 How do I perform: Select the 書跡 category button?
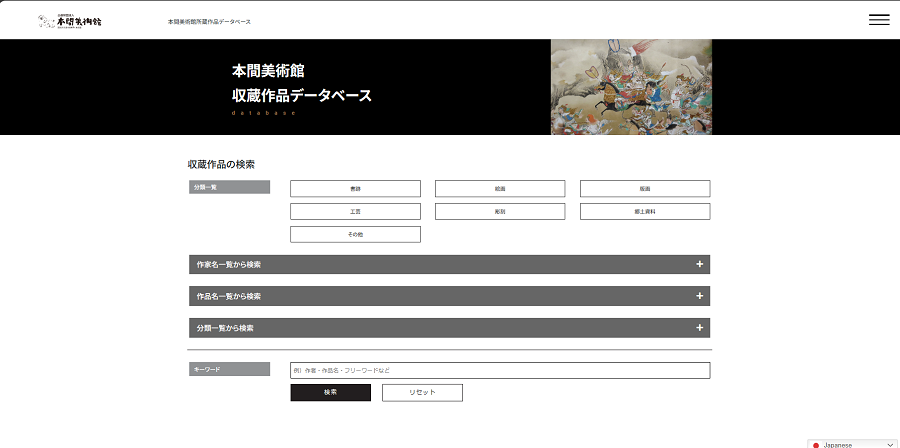click(355, 189)
